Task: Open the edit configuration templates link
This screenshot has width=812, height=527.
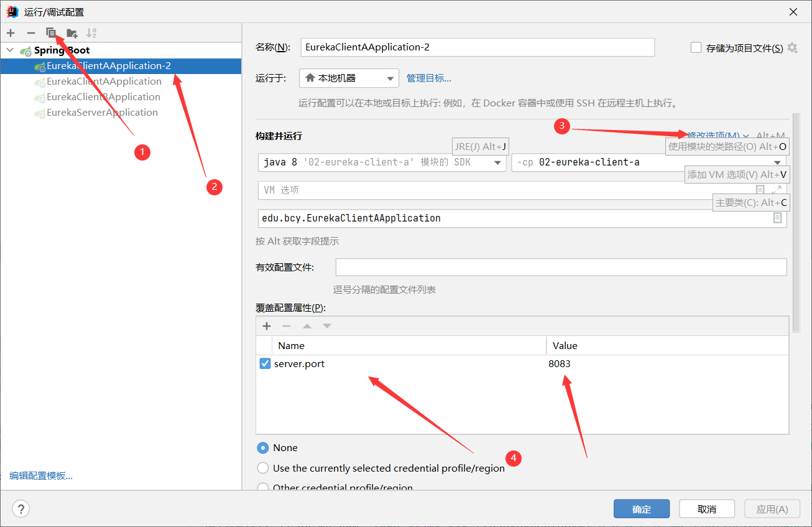Action: click(41, 476)
